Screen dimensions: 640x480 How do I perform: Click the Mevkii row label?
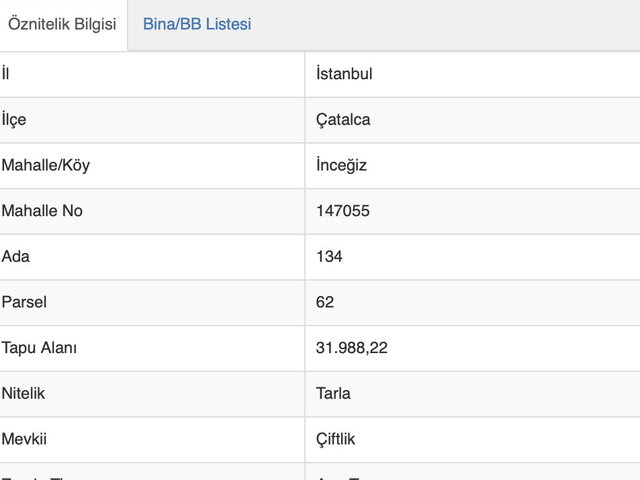24,439
